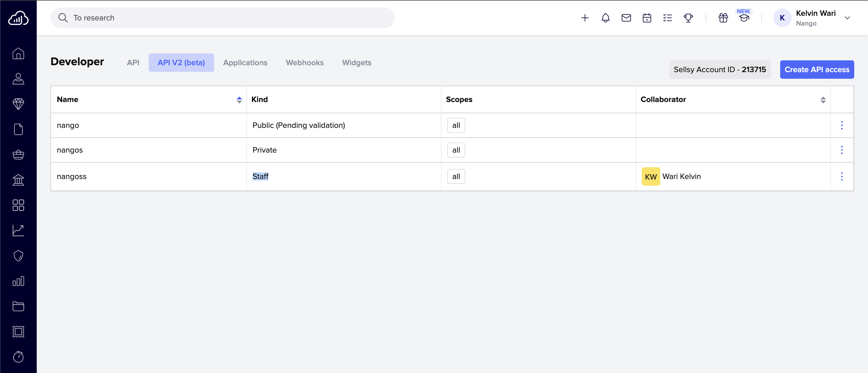Switch to the Applications tab
Screen dimensions: 868x373
(245, 63)
